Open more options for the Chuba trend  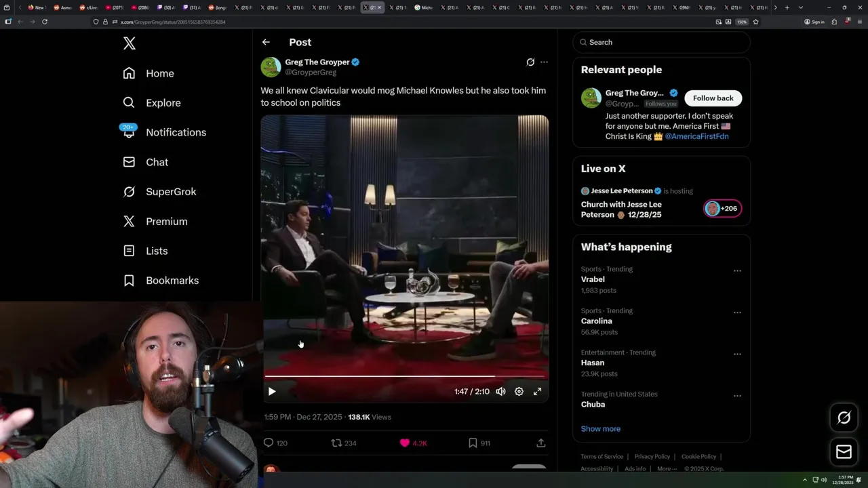(x=737, y=396)
